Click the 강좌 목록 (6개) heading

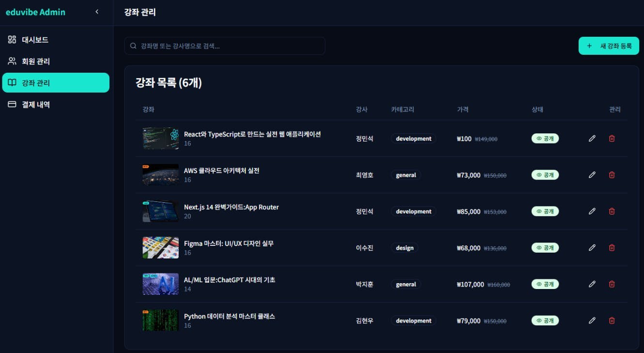pos(169,83)
